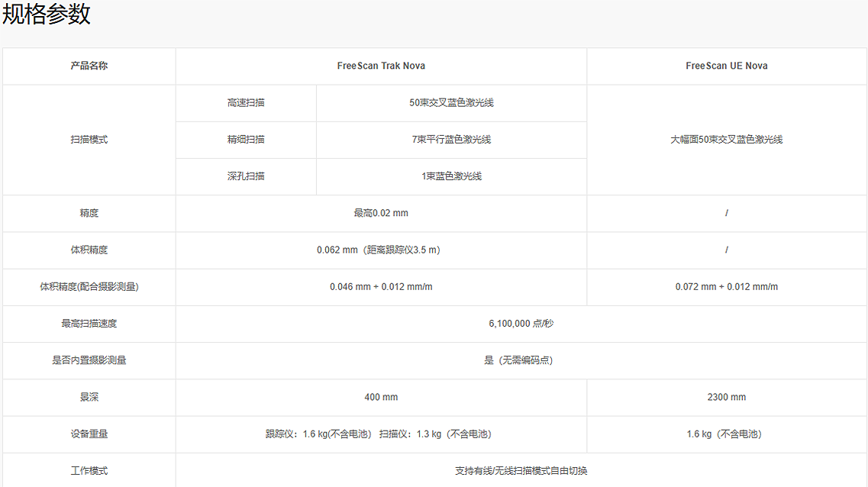The height and width of the screenshot is (487, 868).
Task: Click the 50束交叉蓝色激光线 cell under 高速扫描
Action: (451, 103)
